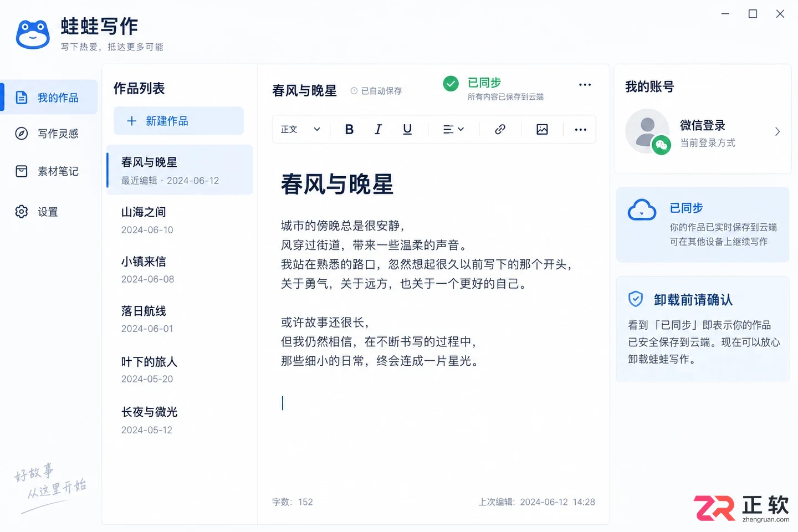Click the 微信登录 label
This screenshot has width=798, height=532.
coord(703,125)
